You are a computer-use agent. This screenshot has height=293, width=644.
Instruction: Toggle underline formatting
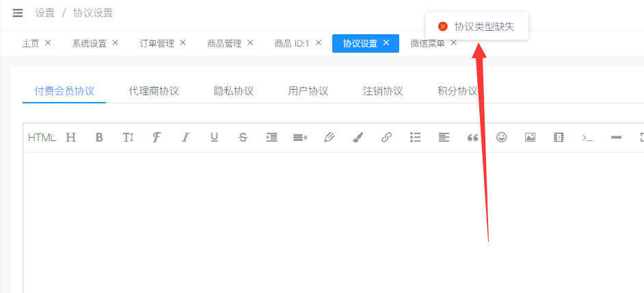tap(214, 138)
